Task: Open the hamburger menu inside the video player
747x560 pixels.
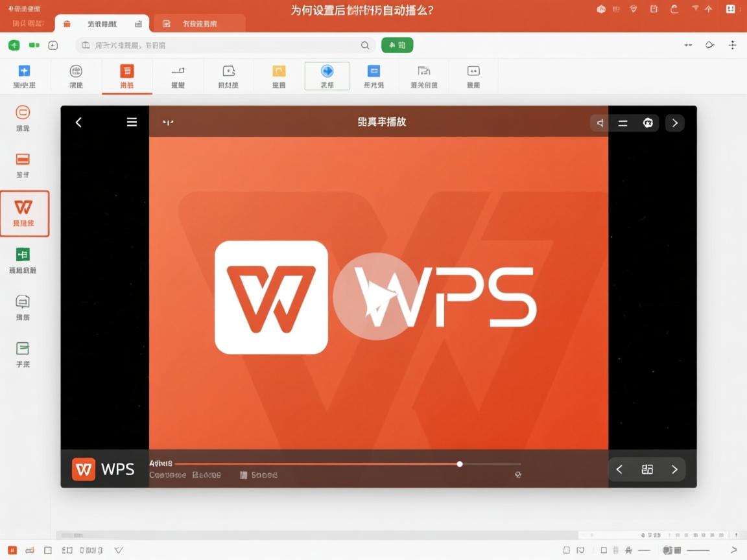Action: [132, 122]
